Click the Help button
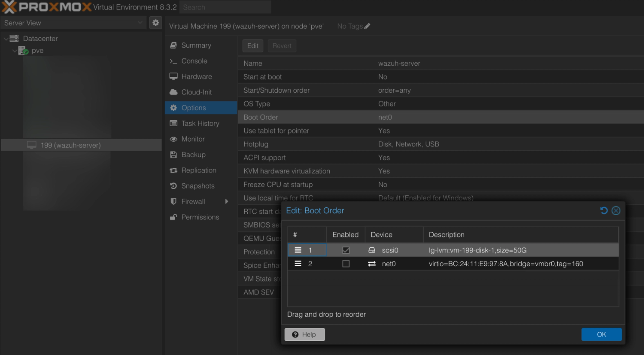The image size is (644, 355). pyautogui.click(x=304, y=334)
